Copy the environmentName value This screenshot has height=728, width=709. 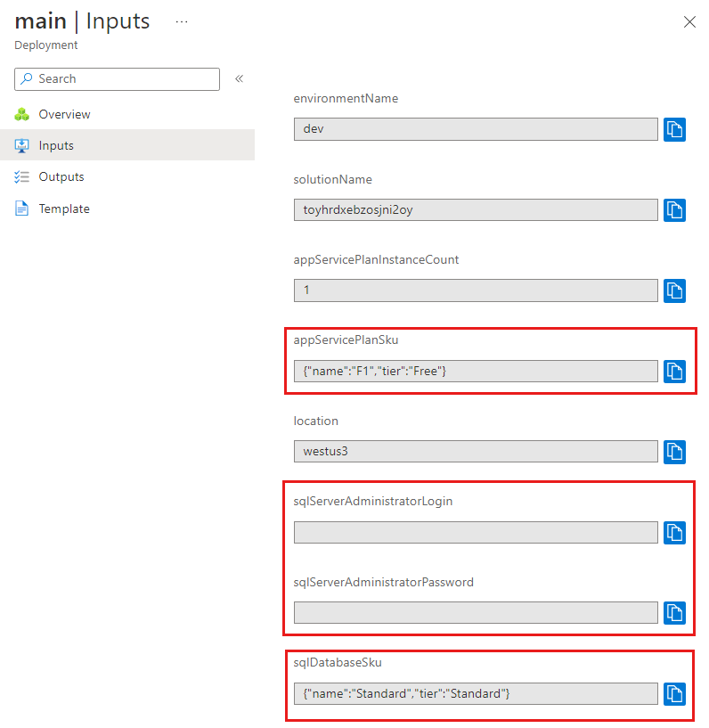point(674,129)
